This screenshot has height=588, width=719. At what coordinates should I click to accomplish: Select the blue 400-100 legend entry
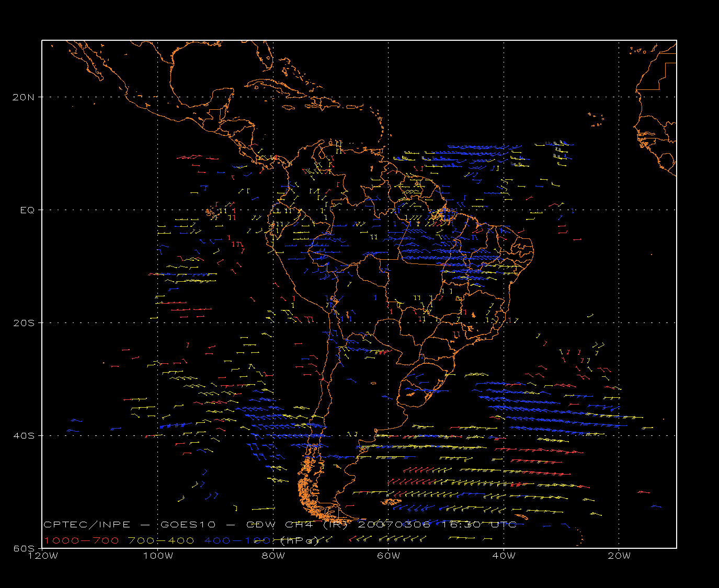pos(237,540)
